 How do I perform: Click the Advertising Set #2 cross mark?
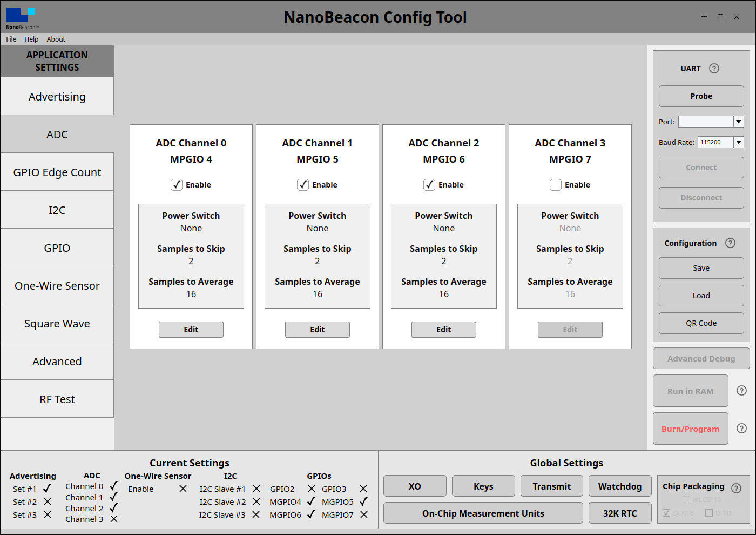point(48,501)
